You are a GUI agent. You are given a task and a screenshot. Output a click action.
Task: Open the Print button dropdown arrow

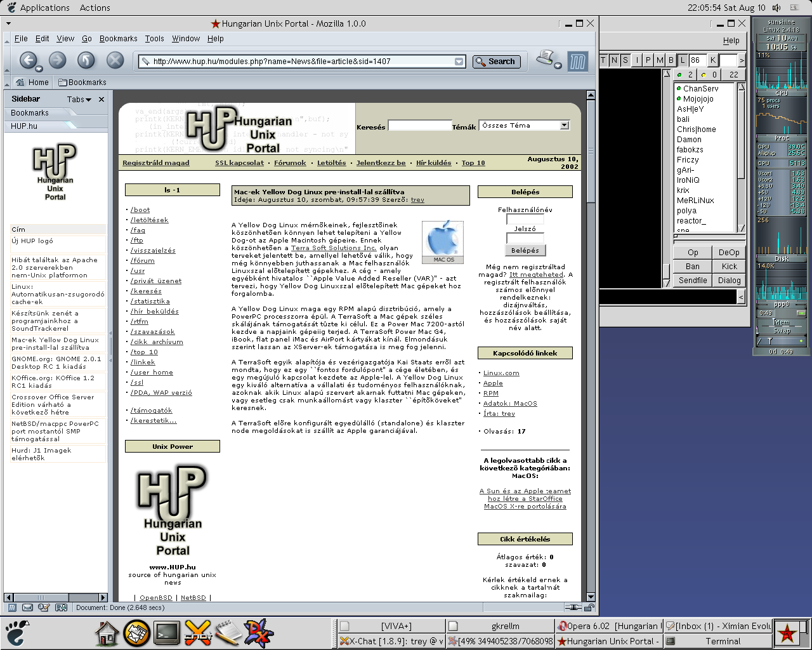tap(558, 65)
